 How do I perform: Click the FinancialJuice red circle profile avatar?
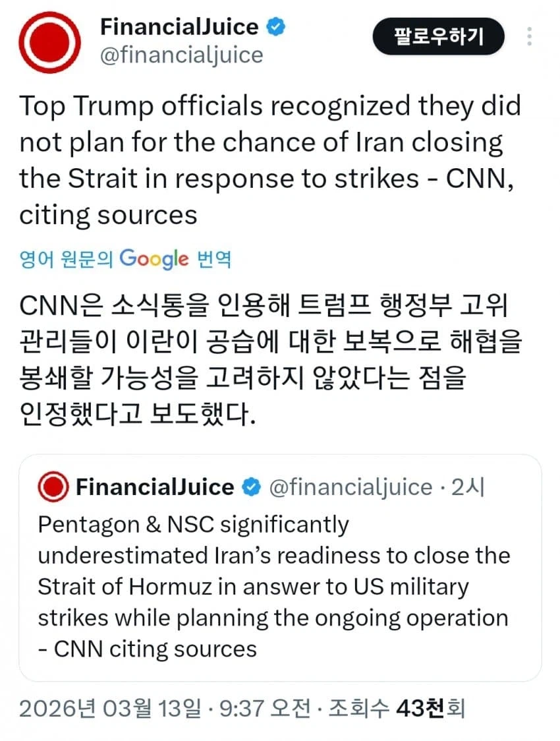point(49,42)
